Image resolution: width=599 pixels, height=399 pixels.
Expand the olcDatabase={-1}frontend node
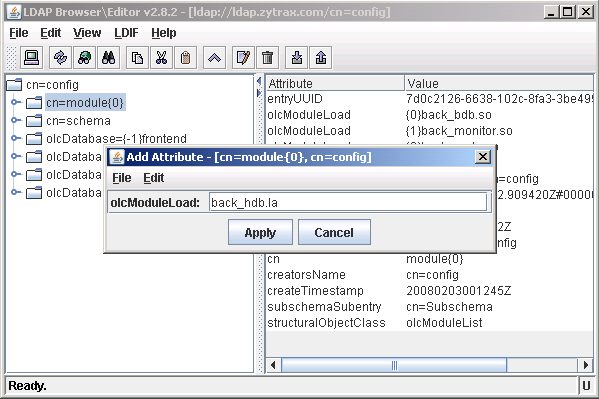tap(15, 138)
